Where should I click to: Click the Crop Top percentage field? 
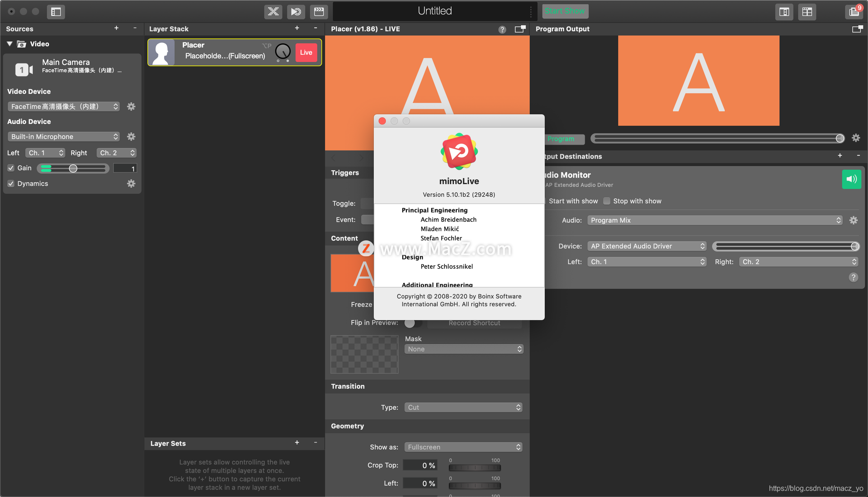coord(420,465)
